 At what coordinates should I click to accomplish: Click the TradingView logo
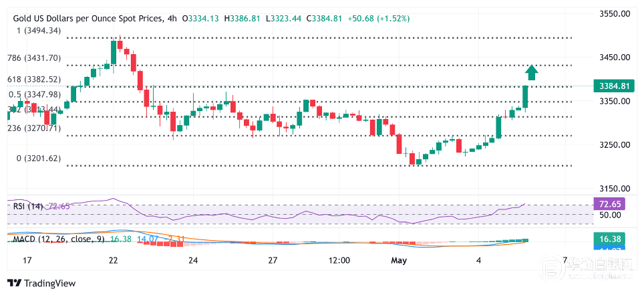point(41,283)
